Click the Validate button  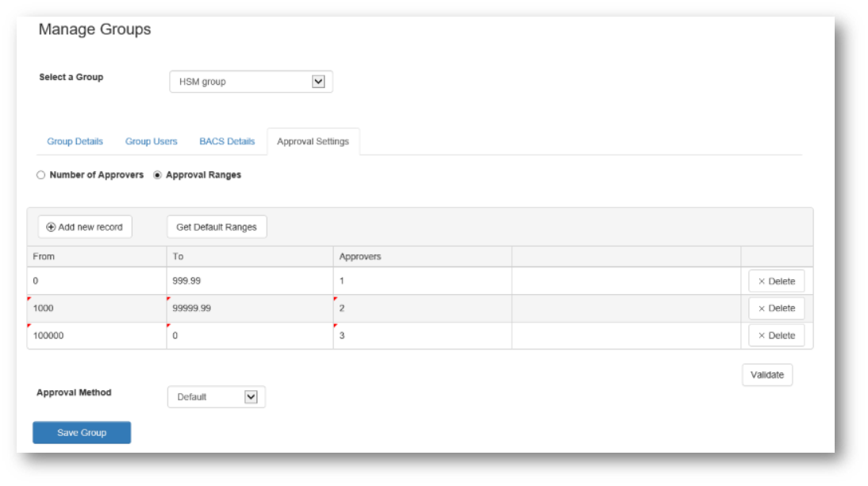(x=767, y=375)
